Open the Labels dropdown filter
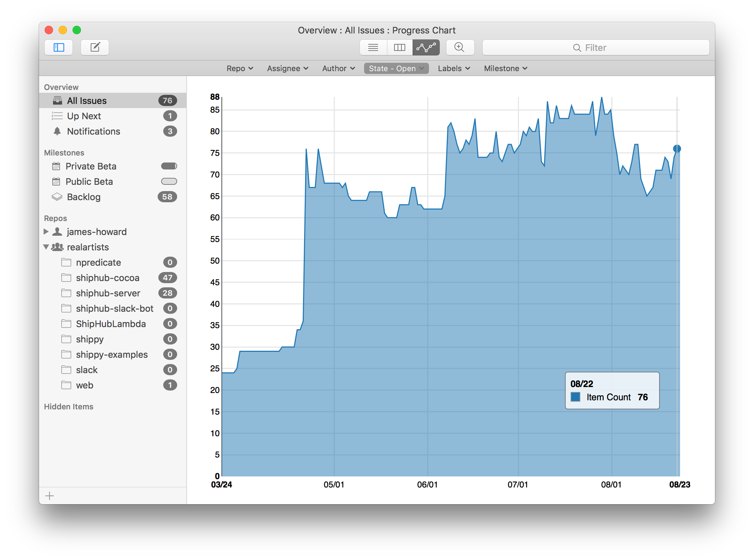 pos(453,68)
